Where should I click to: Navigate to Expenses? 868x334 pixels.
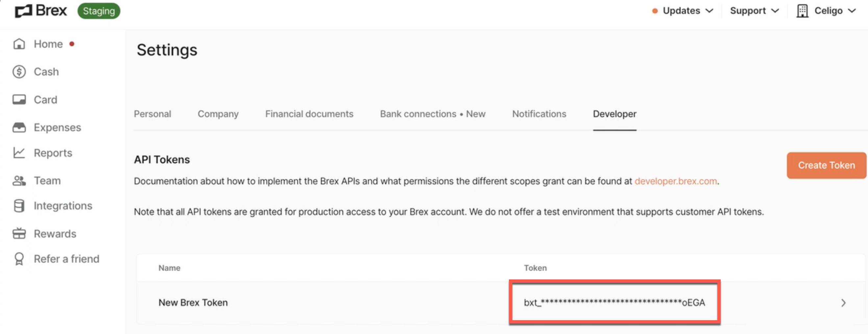click(57, 128)
